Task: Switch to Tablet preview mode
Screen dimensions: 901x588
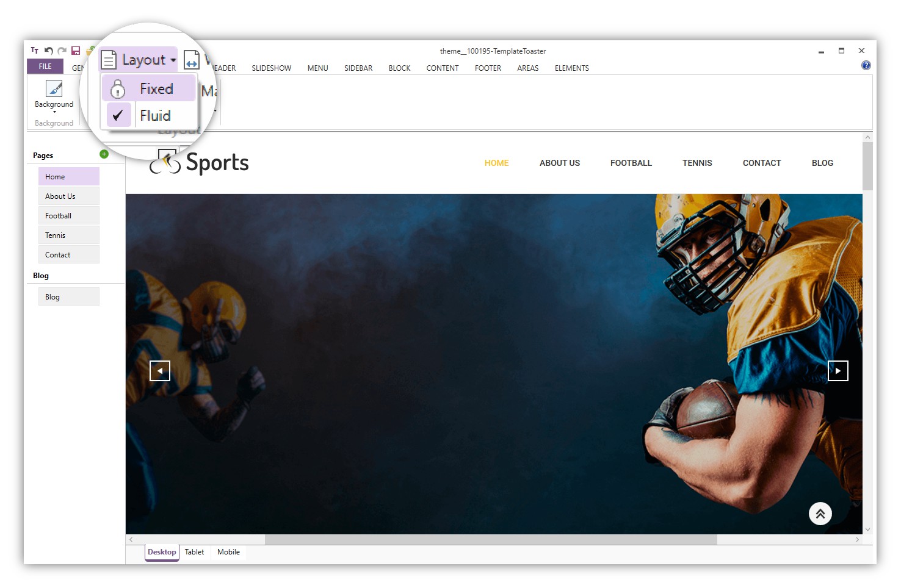Action: tap(195, 552)
